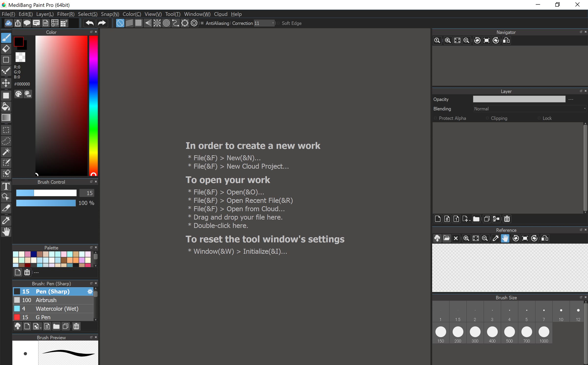Enable the radial snap icon

coord(157,23)
